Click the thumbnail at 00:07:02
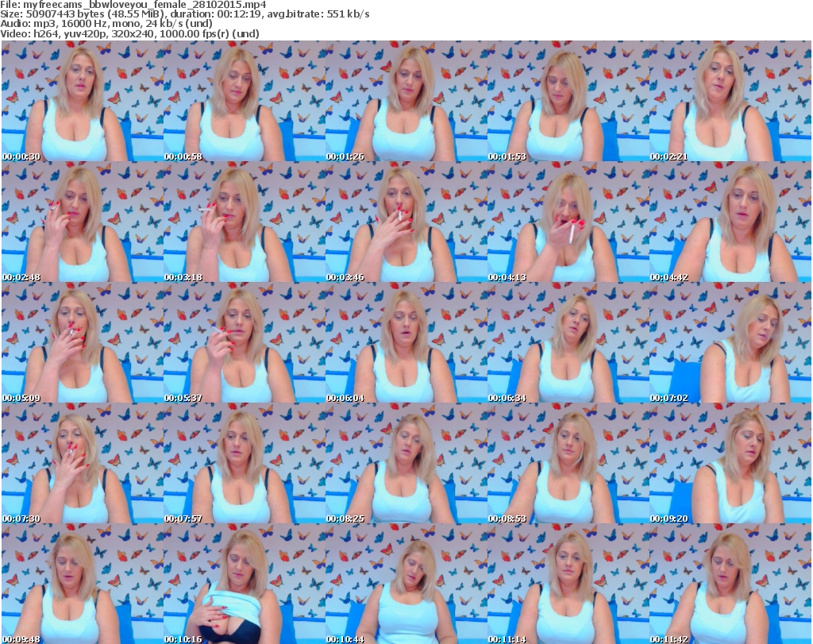This screenshot has width=813, height=644. click(x=730, y=343)
